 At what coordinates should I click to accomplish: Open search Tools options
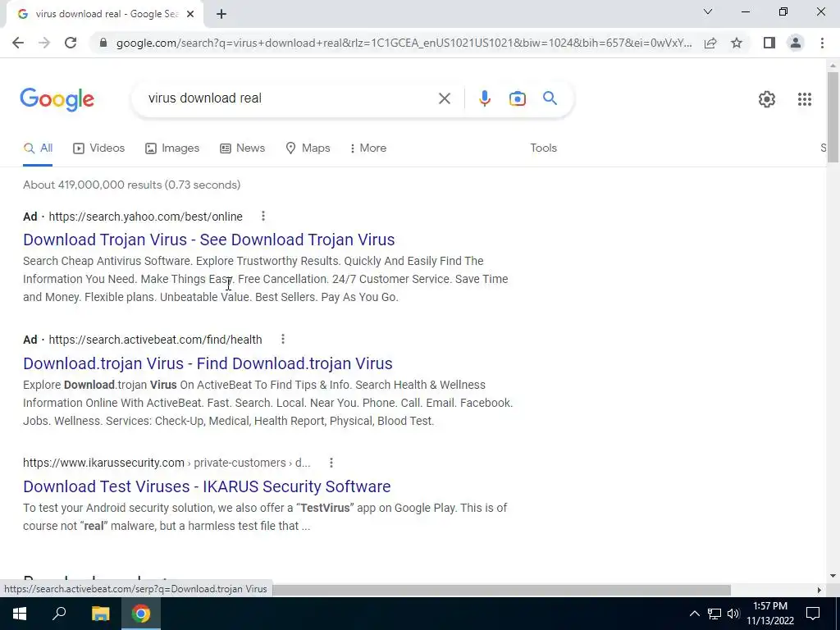pyautogui.click(x=543, y=148)
